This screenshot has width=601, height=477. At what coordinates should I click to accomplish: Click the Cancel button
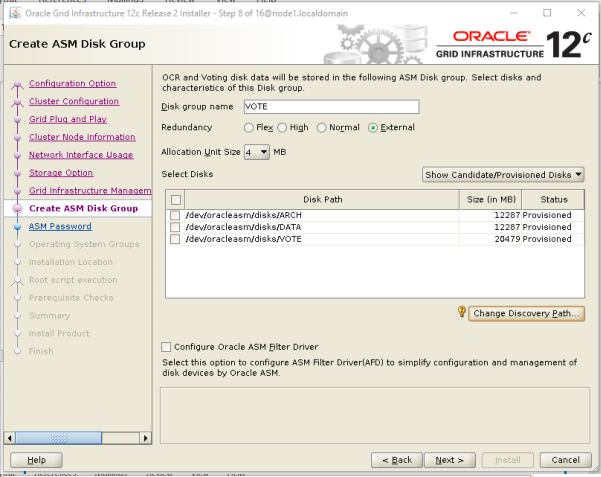565,460
